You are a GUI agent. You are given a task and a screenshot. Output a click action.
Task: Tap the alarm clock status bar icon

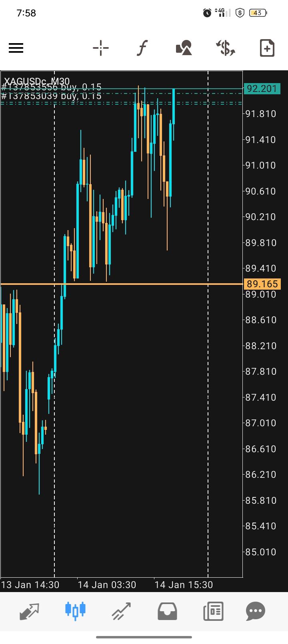tap(207, 13)
